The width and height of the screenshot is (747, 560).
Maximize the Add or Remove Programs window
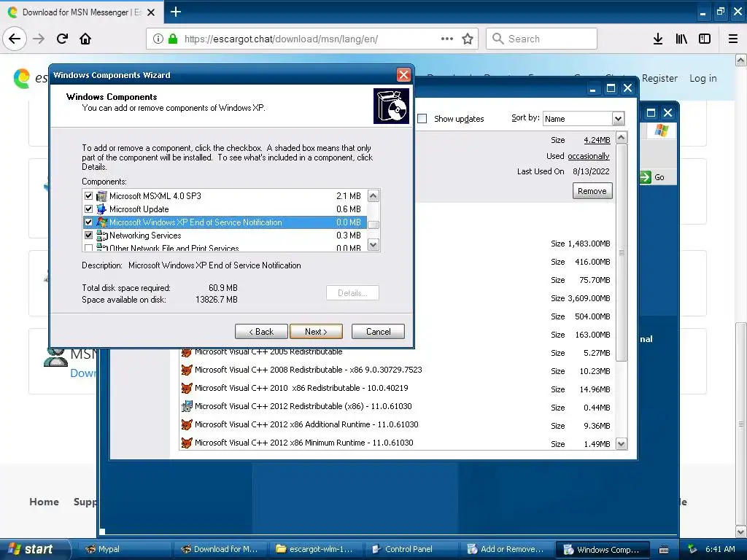click(611, 88)
